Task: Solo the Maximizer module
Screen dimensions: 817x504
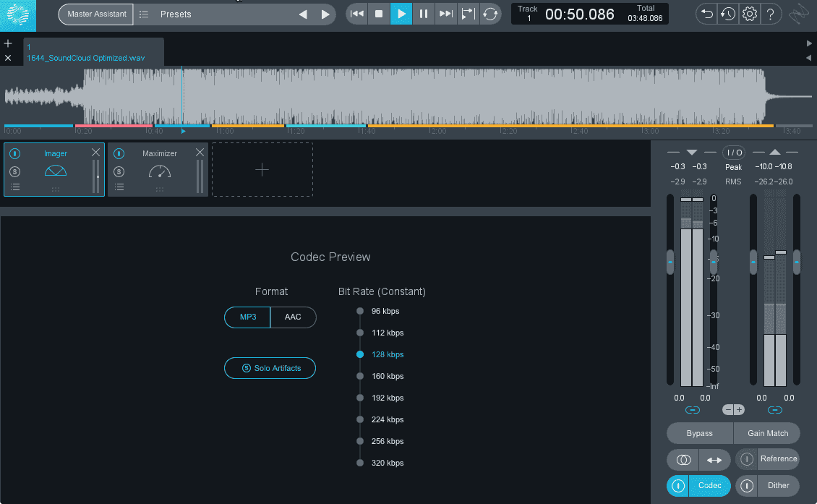Action: click(x=119, y=171)
